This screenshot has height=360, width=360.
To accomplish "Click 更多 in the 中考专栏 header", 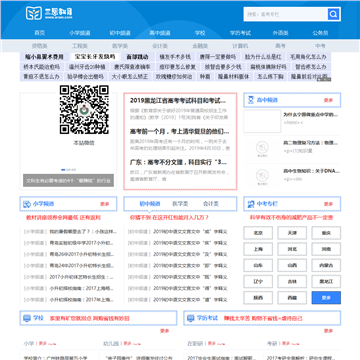I will pyautogui.click(x=328, y=204).
